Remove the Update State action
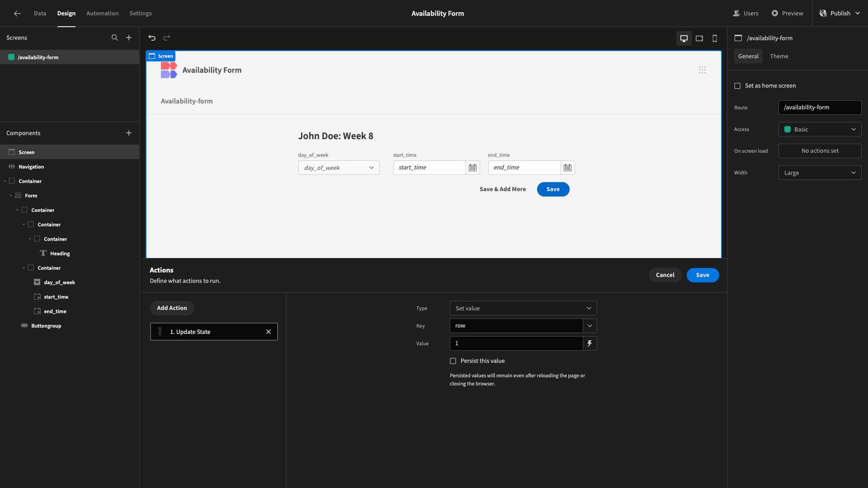Image resolution: width=868 pixels, height=488 pixels. [x=269, y=332]
